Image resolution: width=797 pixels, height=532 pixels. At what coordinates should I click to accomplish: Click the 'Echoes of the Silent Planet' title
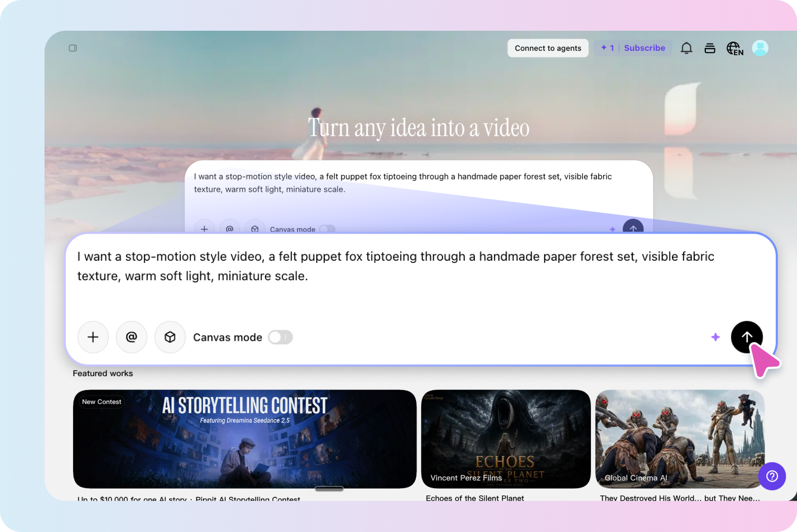click(475, 498)
